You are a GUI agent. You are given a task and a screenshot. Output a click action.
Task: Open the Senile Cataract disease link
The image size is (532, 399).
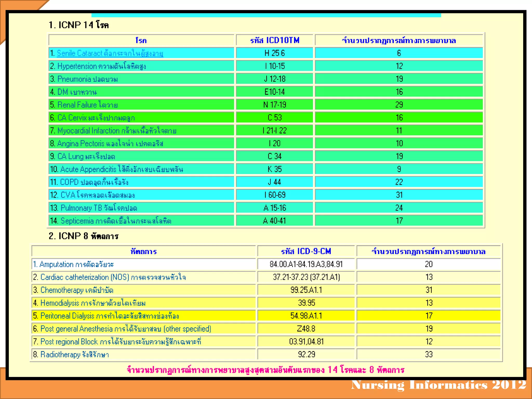110,53
